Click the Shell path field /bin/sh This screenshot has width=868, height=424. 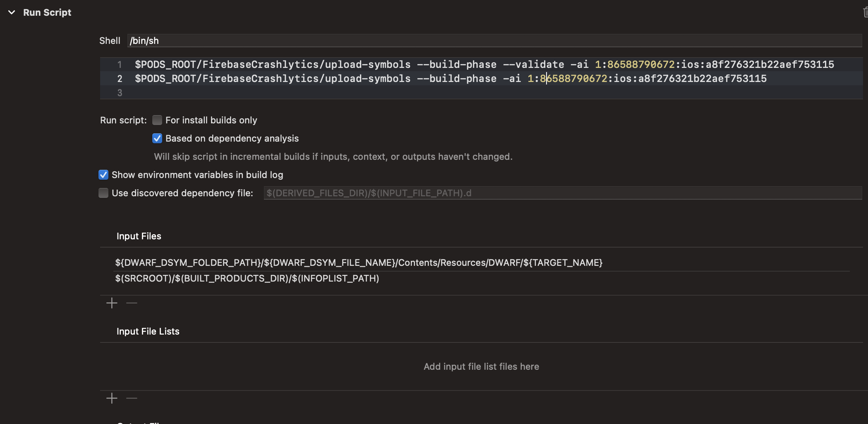495,41
